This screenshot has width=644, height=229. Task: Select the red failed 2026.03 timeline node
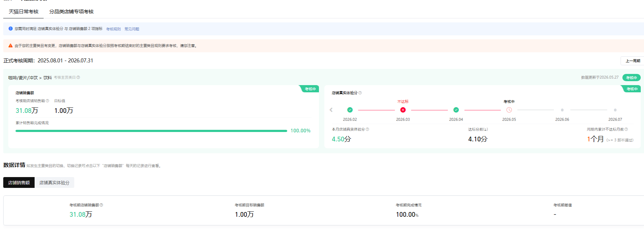click(403, 110)
